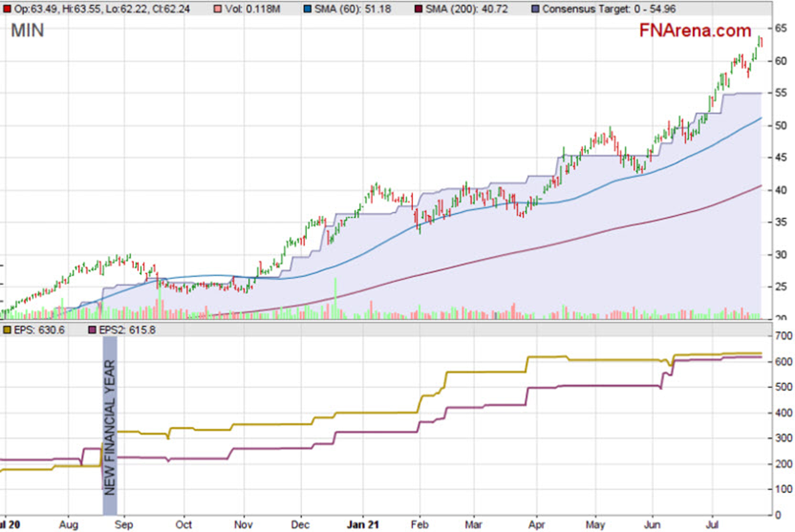Click the blue SMA (60) legend swatch
The width and height of the screenshot is (795, 532).
(309, 9)
